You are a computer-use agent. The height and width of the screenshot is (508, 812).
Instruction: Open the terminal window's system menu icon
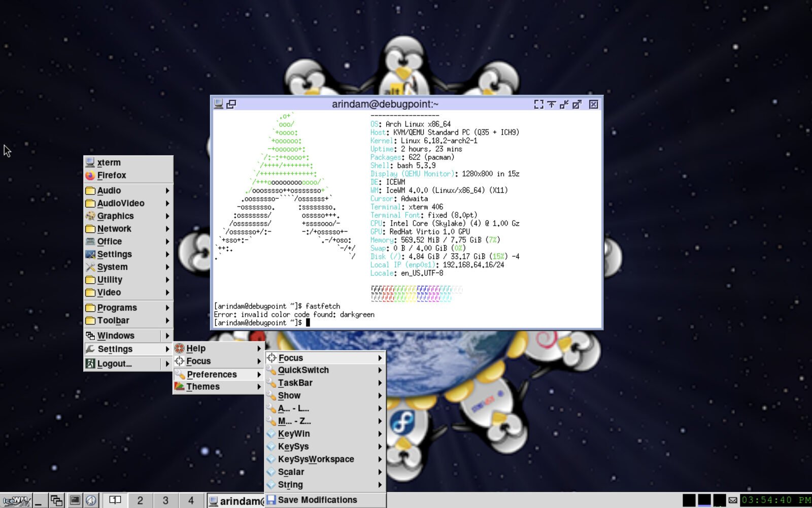click(x=219, y=104)
